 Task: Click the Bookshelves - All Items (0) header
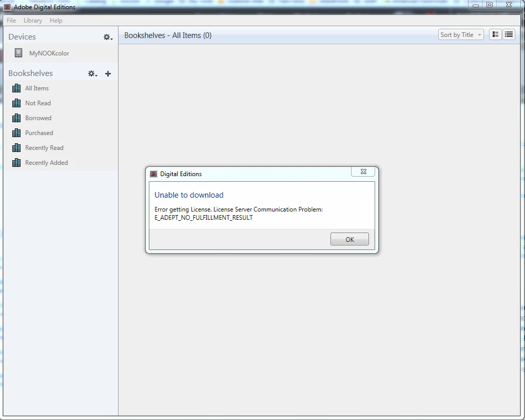coord(168,35)
